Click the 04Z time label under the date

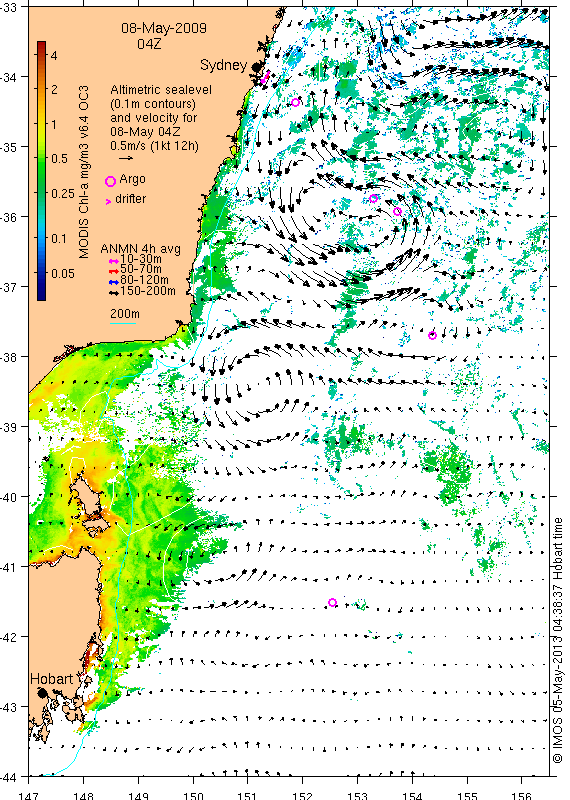(150, 44)
